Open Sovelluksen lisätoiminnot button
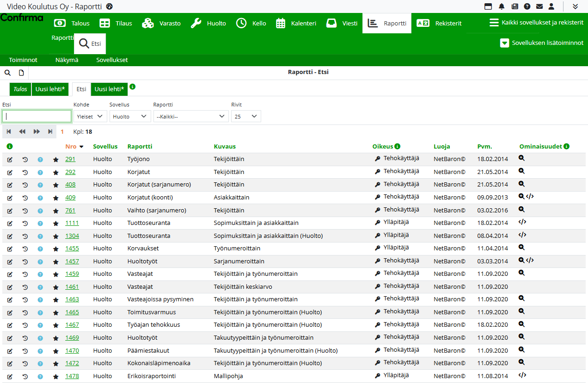 pyautogui.click(x=542, y=43)
